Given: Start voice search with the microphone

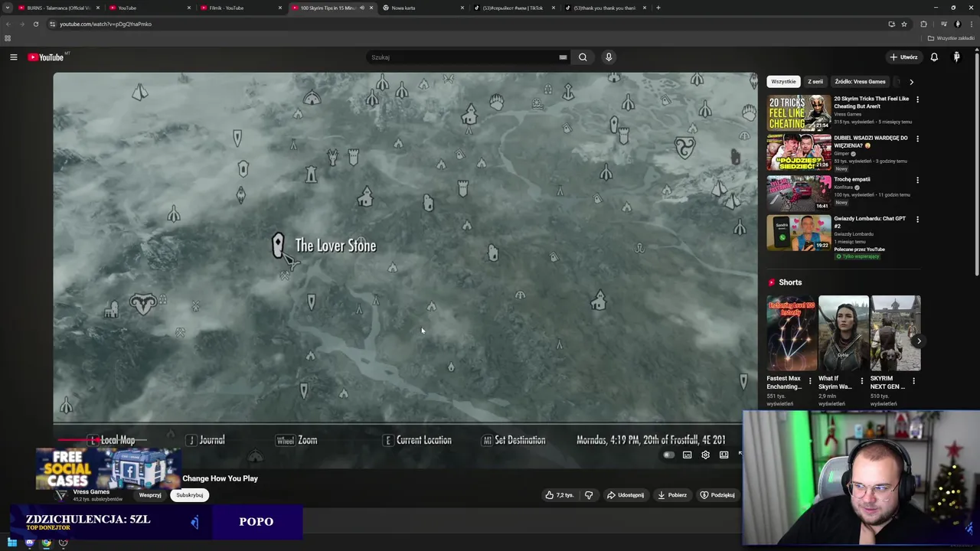Looking at the screenshot, I should [x=609, y=57].
